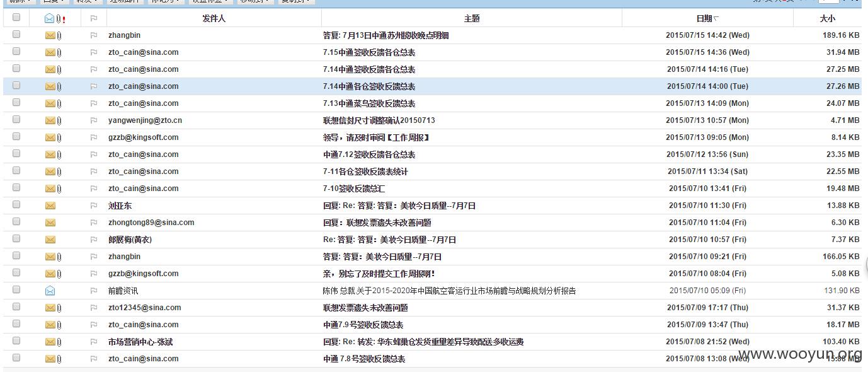Screen dimensions: 868x372
Task: Open the email 联想信封尺寸调整确认20150713
Action: [x=379, y=120]
